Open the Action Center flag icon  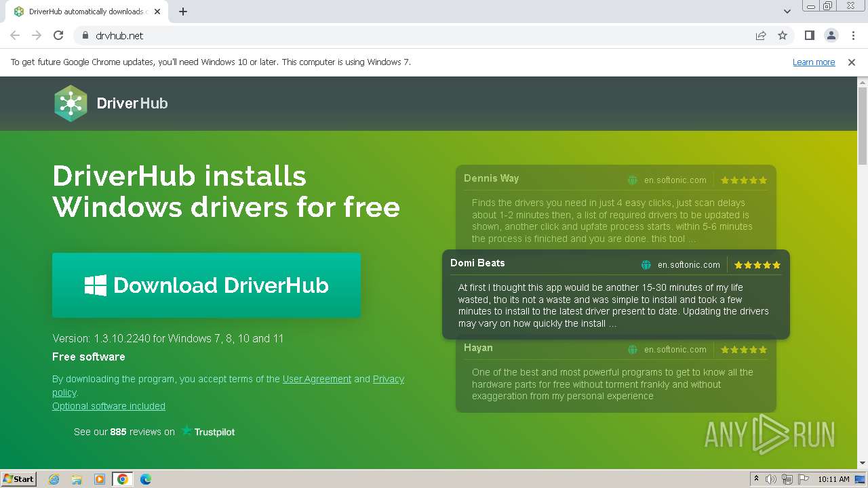(804, 479)
